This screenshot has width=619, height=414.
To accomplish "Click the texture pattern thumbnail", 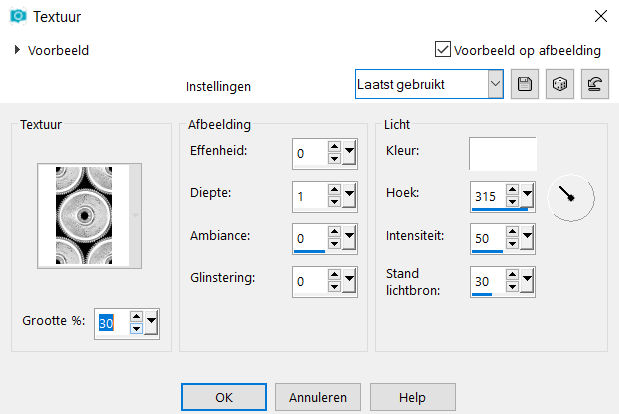I will pos(84,215).
